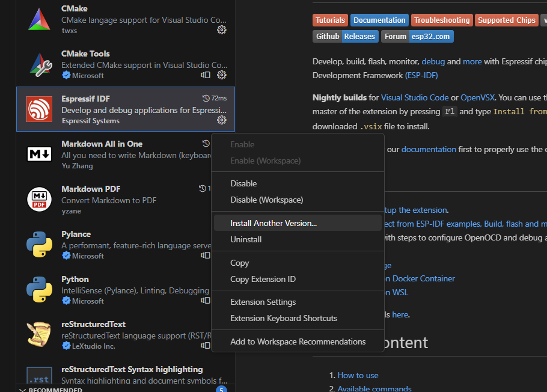Select Markdown All in One logo
Image resolution: width=547 pixels, height=392 pixels.
click(40, 154)
